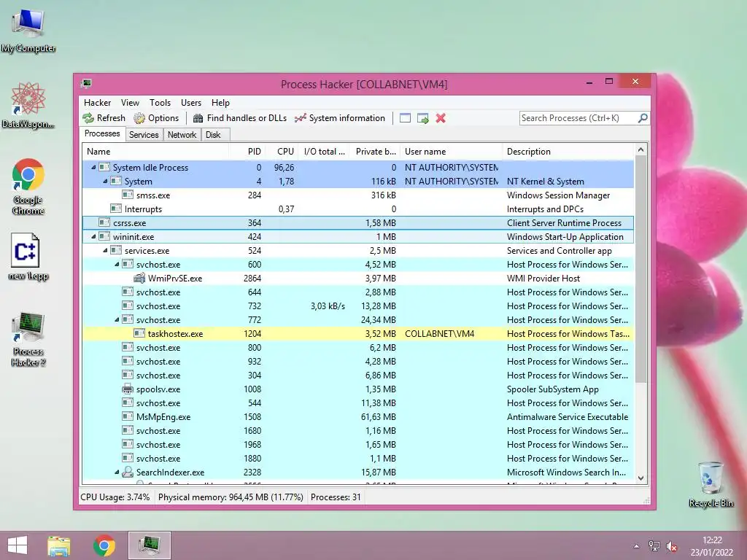This screenshot has width=747, height=560.
Task: Switch to the Network tab
Action: (182, 135)
